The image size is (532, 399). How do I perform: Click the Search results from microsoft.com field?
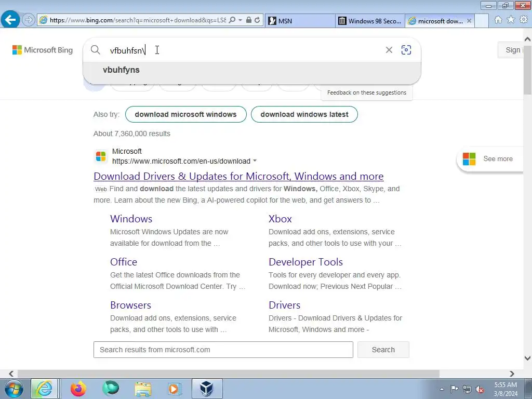223,350
